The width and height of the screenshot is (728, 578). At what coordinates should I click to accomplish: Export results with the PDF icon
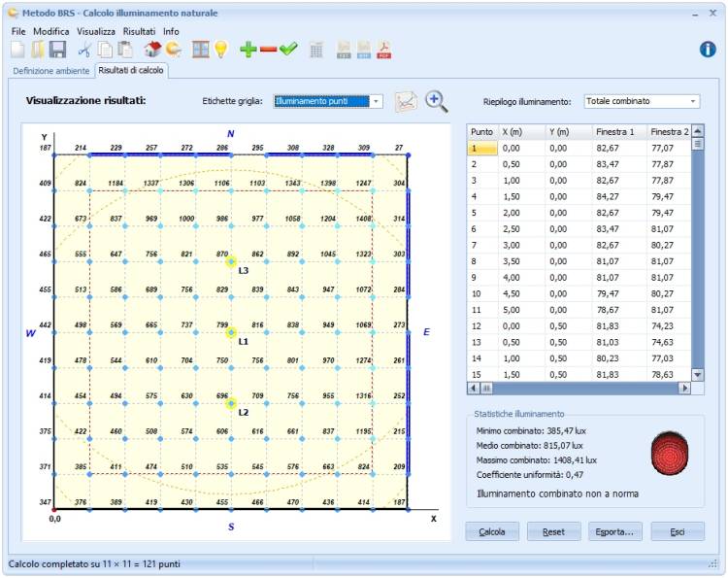(x=384, y=50)
